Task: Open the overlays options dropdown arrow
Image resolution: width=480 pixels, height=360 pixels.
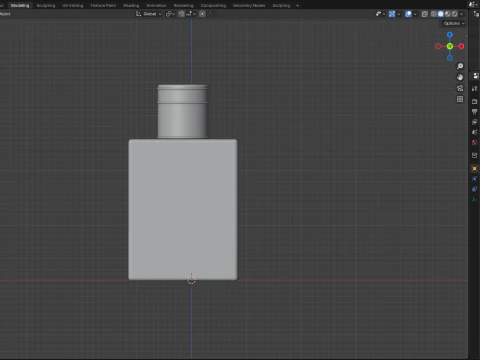Action: [x=415, y=14]
